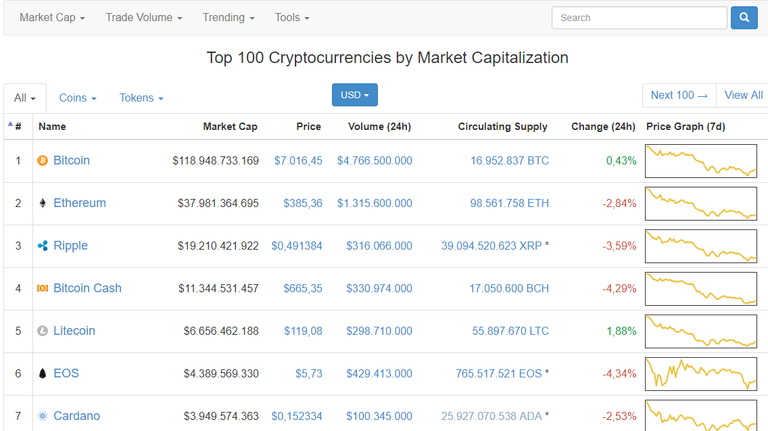Click Cardano volume $100.345.000
Image resolution: width=768 pixels, height=431 pixels.
379,416
